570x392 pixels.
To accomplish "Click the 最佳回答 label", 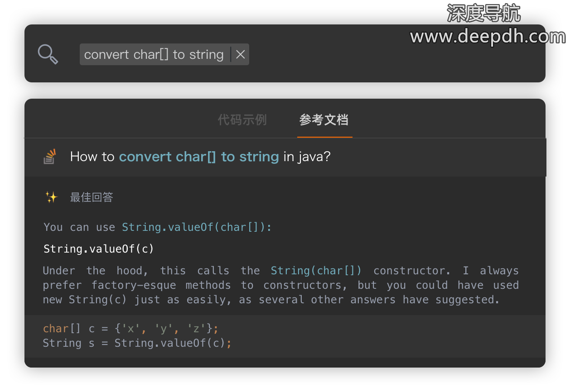I will 92,197.
